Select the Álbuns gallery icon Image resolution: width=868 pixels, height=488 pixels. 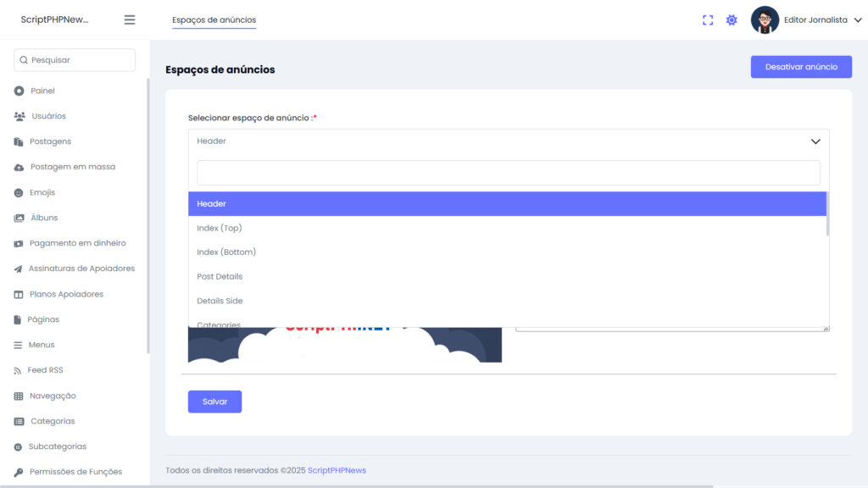(19, 218)
